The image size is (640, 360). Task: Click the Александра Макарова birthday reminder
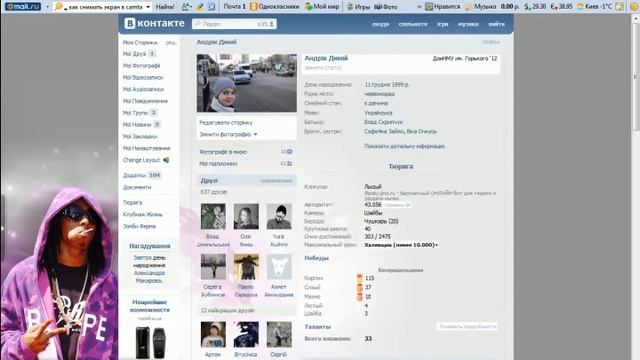pos(149,277)
